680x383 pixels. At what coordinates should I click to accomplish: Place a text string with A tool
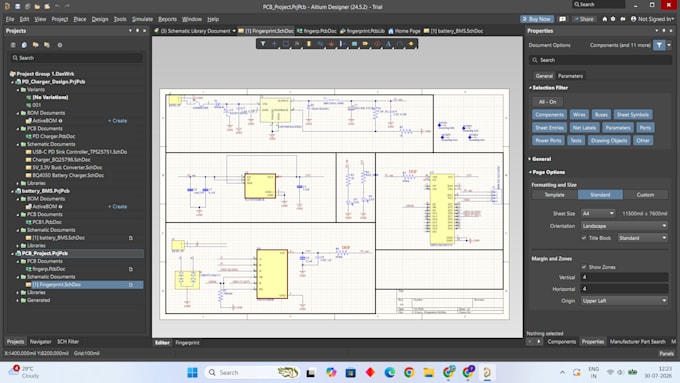(388, 43)
